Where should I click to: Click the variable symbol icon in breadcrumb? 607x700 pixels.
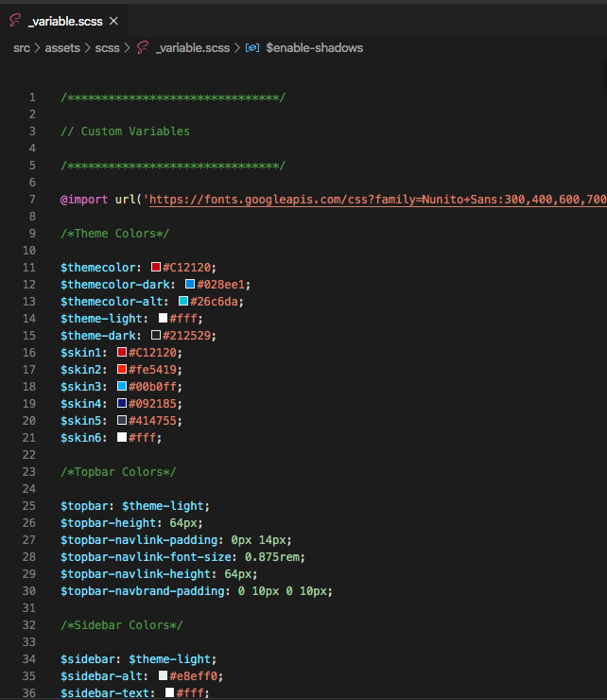[252, 47]
